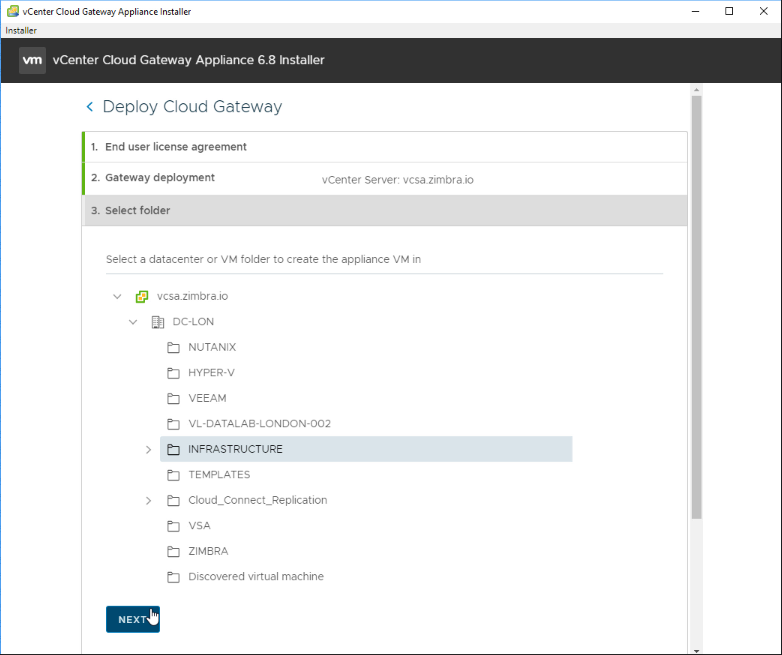Select the vcsa.zimbra.io root label
This screenshot has height=655, width=782.
click(193, 296)
